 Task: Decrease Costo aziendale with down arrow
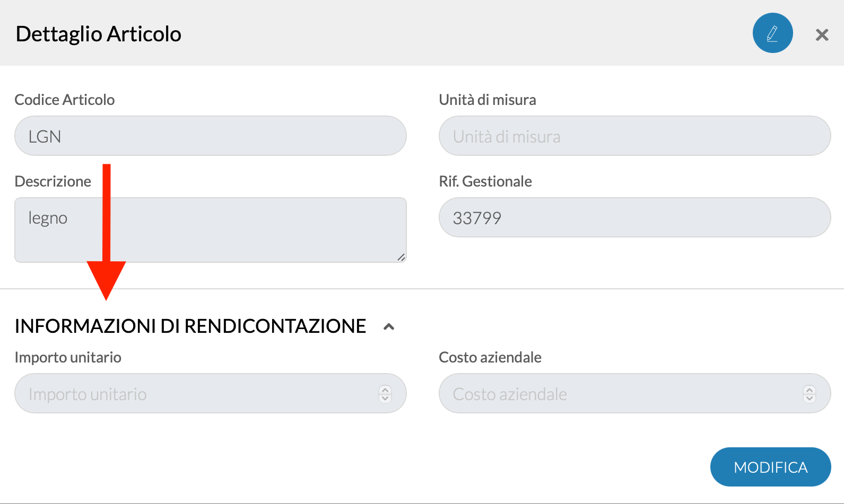810,398
